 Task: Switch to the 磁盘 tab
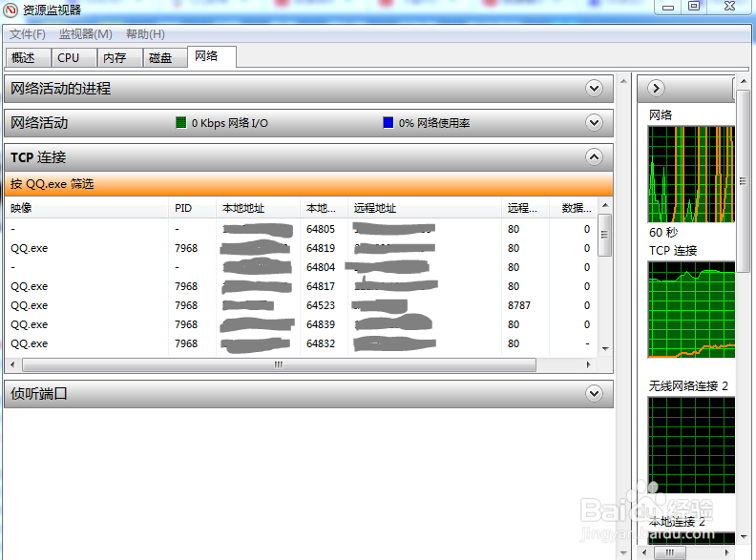pyautogui.click(x=165, y=58)
